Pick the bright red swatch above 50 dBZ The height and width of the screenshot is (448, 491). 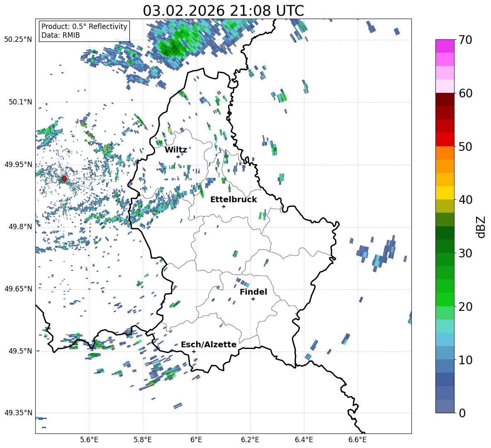coord(445,139)
